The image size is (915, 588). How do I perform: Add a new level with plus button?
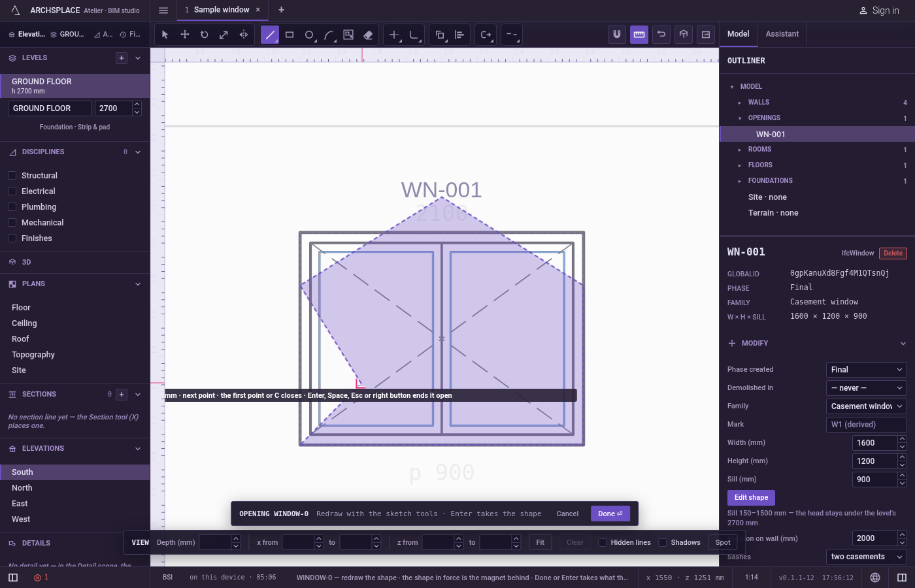click(x=122, y=58)
